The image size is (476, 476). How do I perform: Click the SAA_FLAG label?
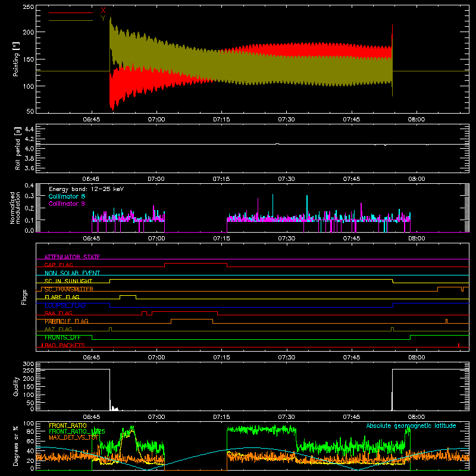58,313
